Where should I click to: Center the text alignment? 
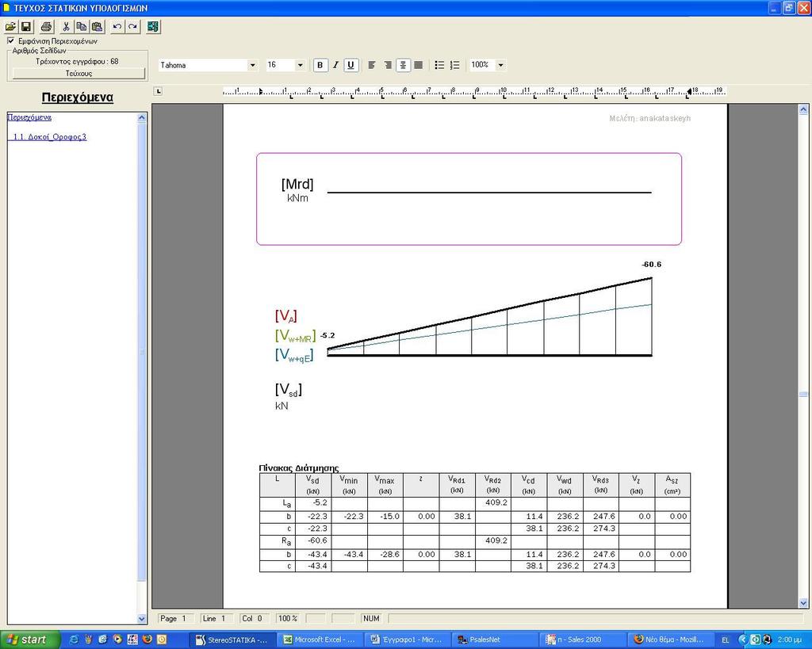tap(403, 65)
